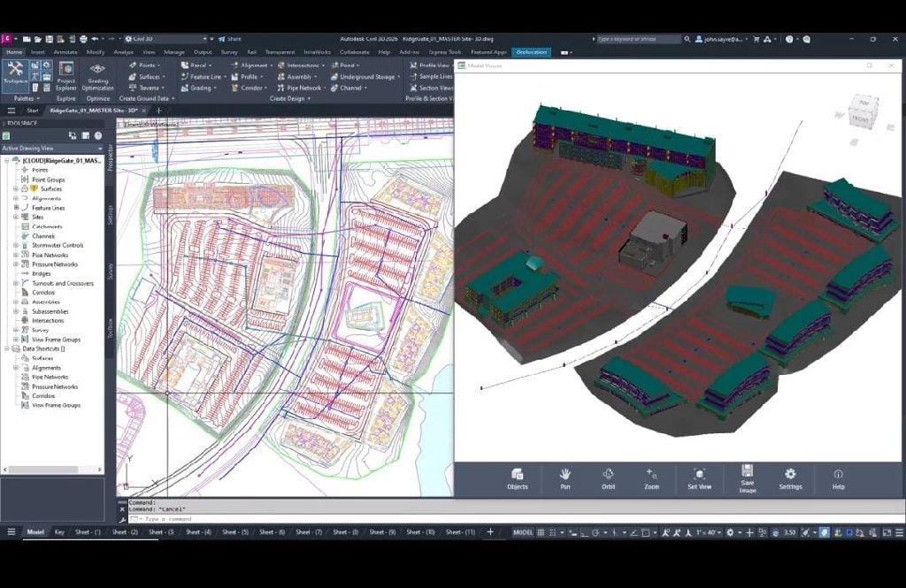Image resolution: width=906 pixels, height=588 pixels.
Task: Open the Civil 3D workspace dropdown
Action: coord(165,39)
